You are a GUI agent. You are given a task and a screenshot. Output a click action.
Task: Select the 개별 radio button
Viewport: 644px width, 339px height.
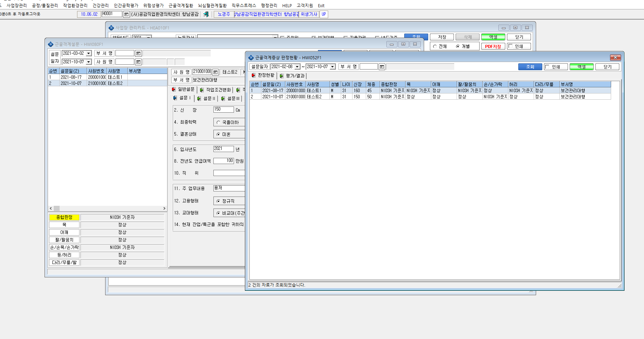(x=458, y=46)
